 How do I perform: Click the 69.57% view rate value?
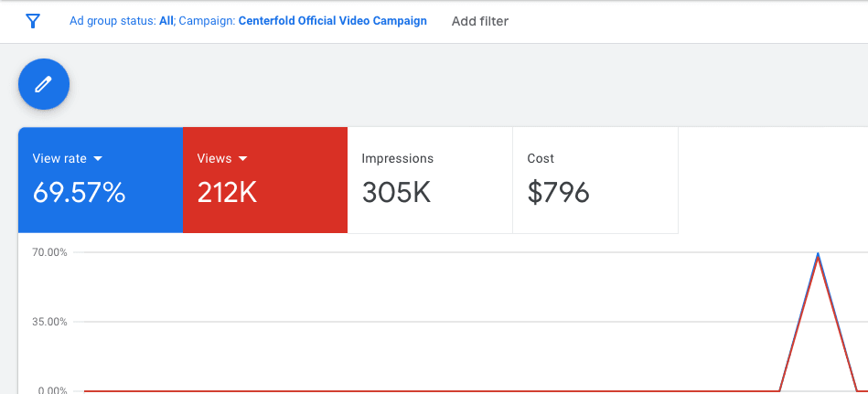pyautogui.click(x=80, y=193)
